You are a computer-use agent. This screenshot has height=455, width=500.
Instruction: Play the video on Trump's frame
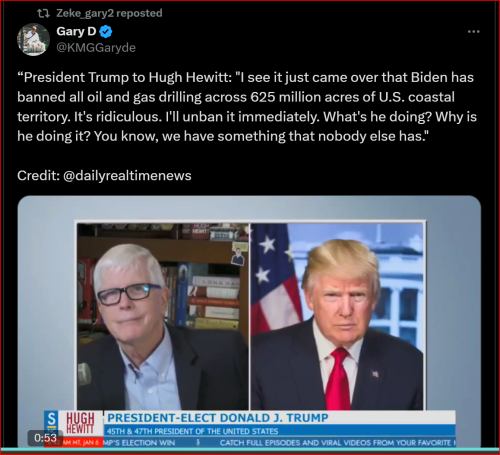337,316
